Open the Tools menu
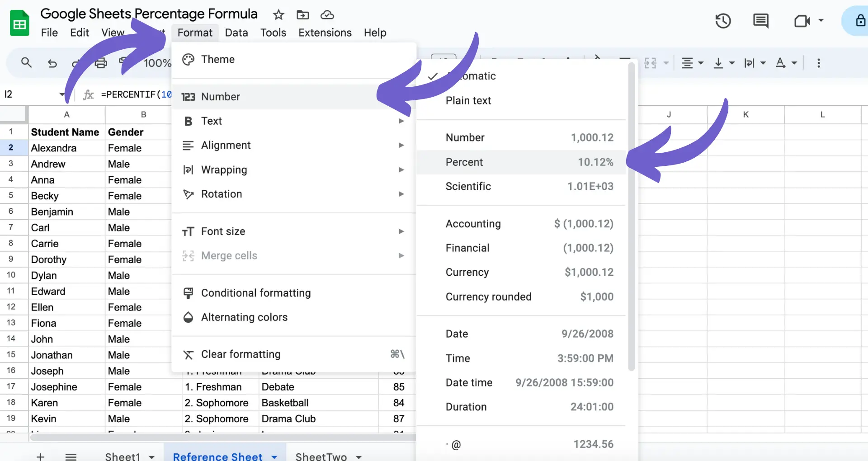The width and height of the screenshot is (868, 461). (273, 33)
